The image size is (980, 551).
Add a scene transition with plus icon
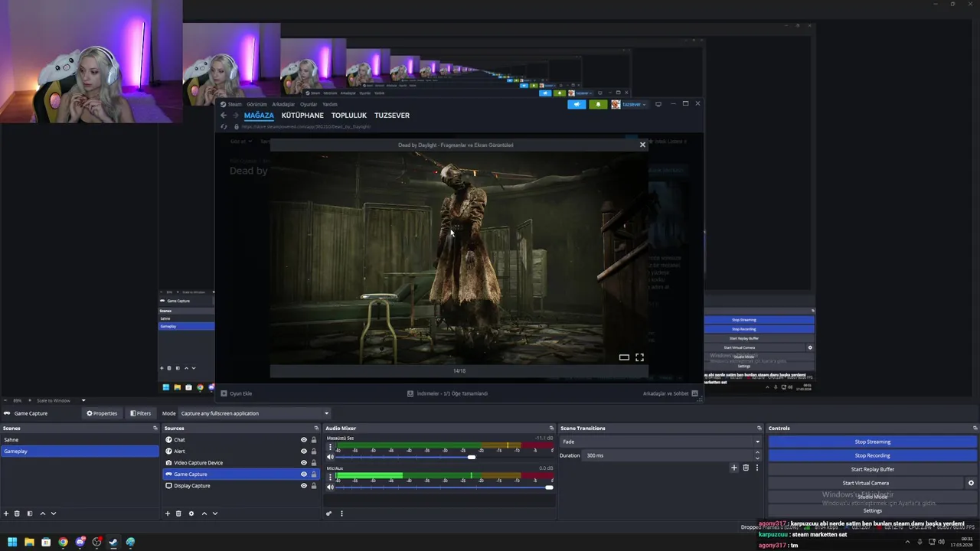coord(734,468)
